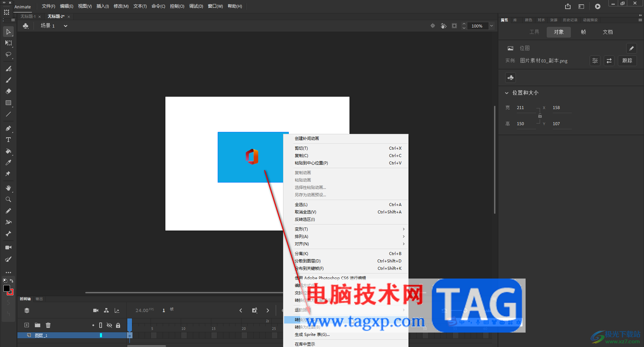Click the swap bitmap arrows button
644x347 pixels.
[x=609, y=61]
